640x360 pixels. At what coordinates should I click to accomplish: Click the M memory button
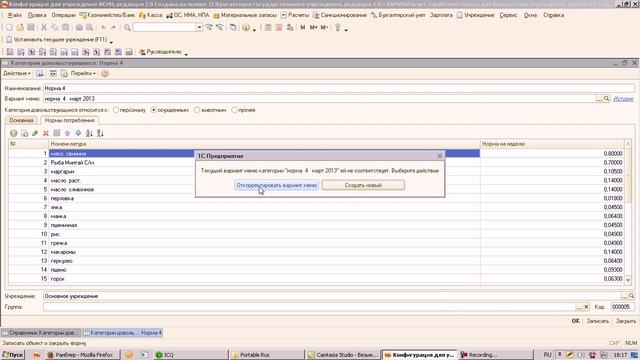(x=302, y=27)
